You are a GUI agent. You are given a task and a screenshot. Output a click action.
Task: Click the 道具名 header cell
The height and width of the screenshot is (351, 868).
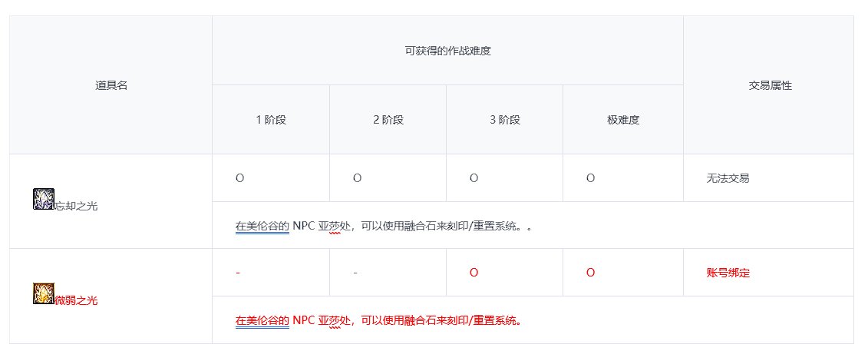click(111, 85)
